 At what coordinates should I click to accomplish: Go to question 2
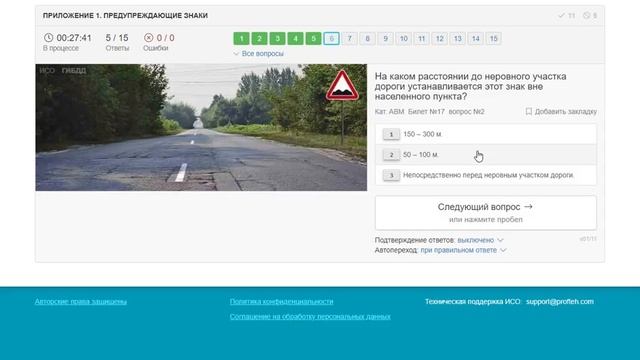coord(259,38)
